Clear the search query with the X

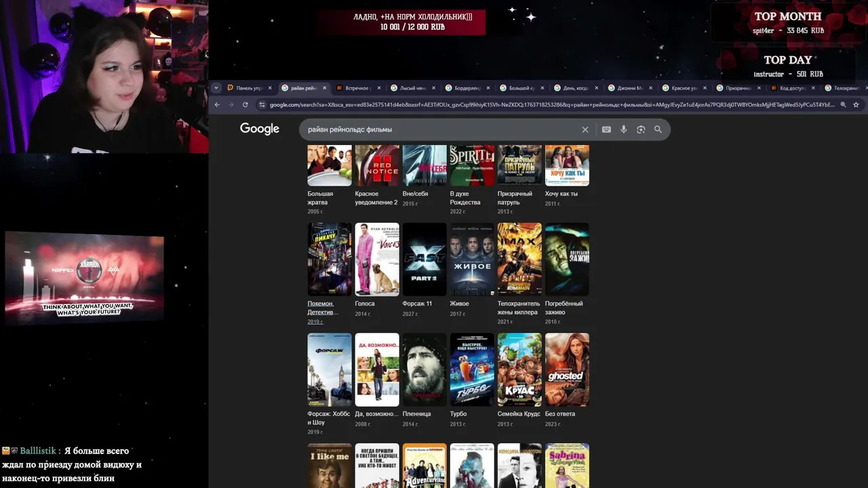[585, 129]
